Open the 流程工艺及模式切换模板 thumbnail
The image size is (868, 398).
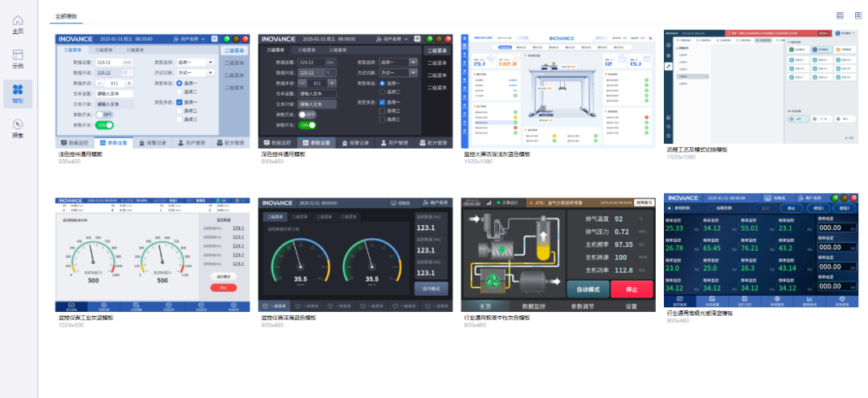(761, 87)
